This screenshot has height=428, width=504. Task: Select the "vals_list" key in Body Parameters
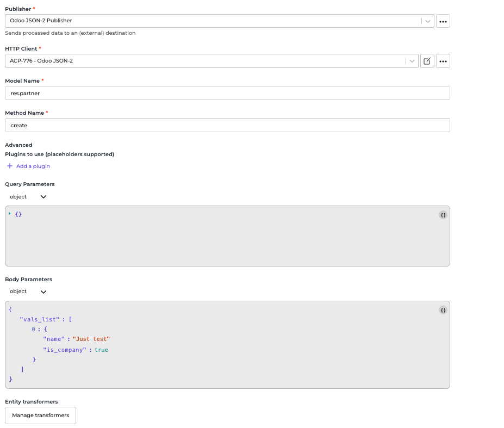(x=39, y=319)
